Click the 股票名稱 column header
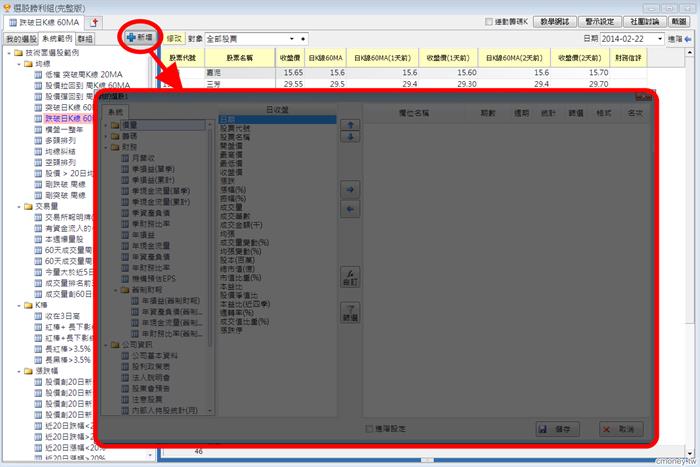 240,58
